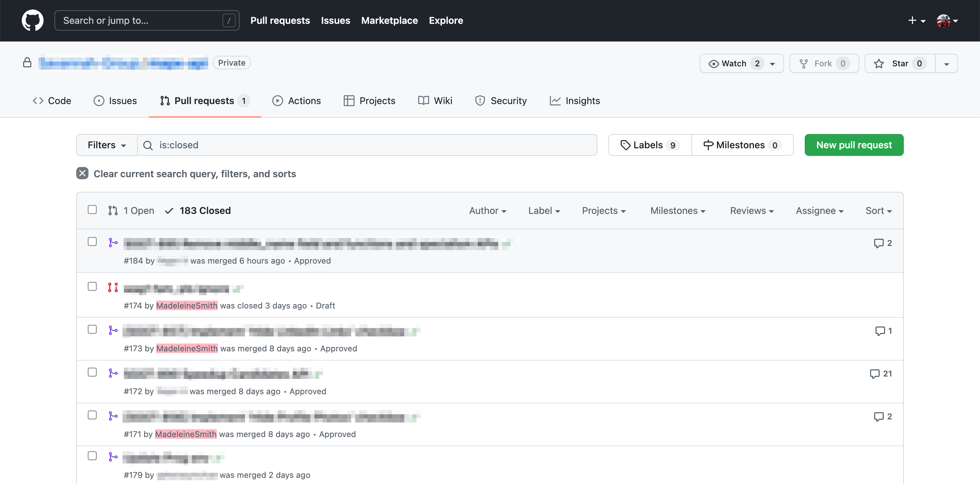Star the repository using the star icon

click(880, 63)
